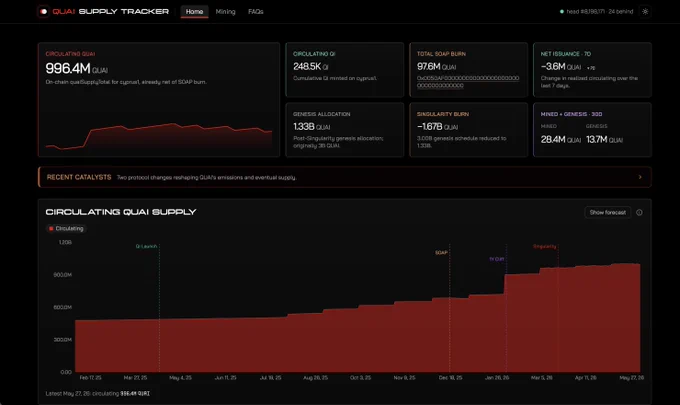680x405 pixels.
Task: Click the purple chart marker label near Jan 26
Action: click(x=497, y=259)
